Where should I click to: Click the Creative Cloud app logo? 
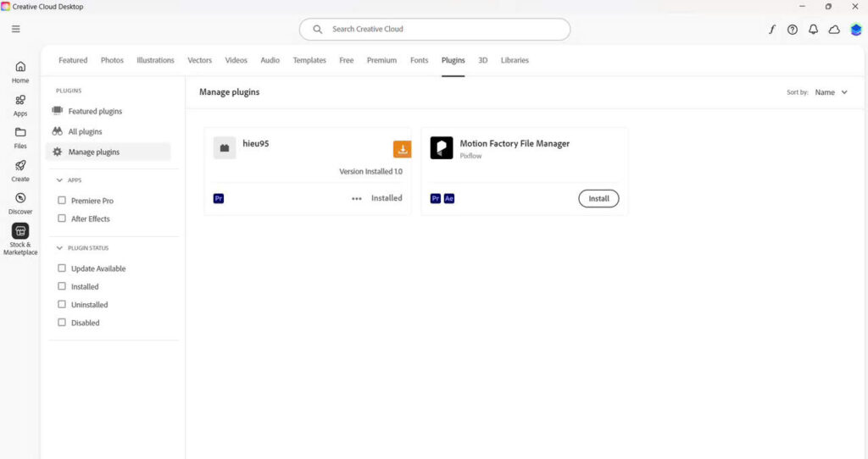point(6,7)
